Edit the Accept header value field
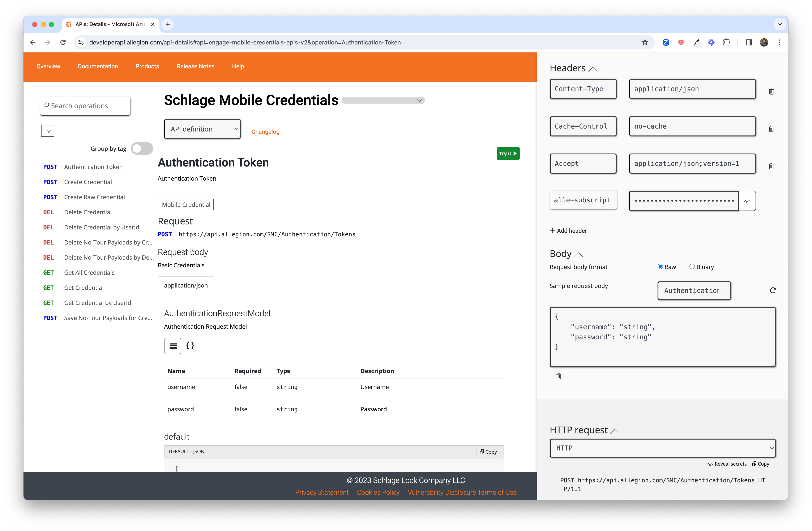The width and height of the screenshot is (812, 531). click(692, 163)
